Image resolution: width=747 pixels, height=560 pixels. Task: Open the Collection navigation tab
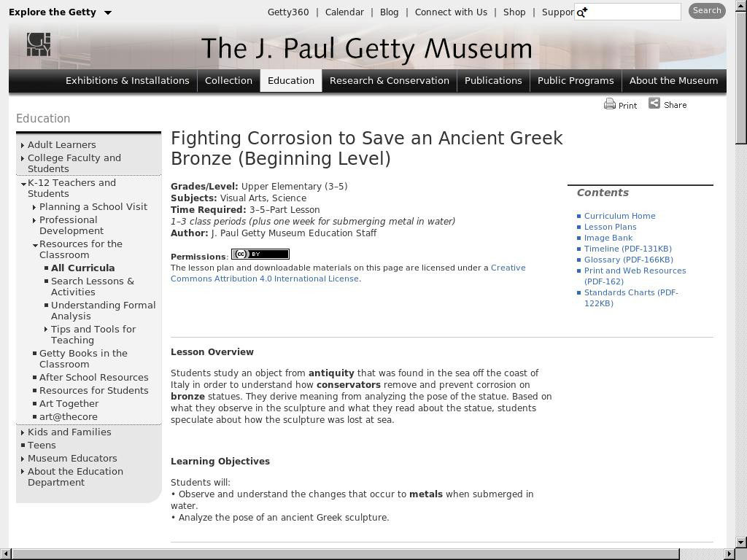point(228,80)
